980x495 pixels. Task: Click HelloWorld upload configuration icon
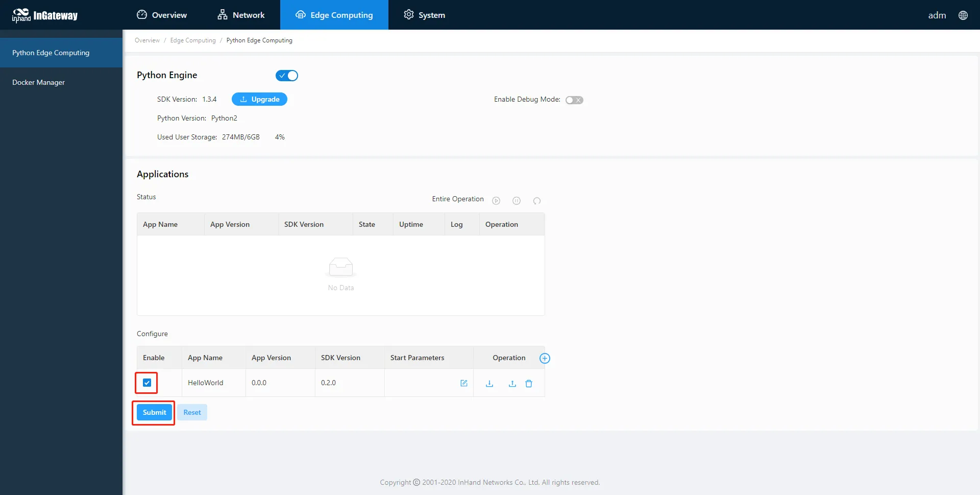(x=512, y=384)
